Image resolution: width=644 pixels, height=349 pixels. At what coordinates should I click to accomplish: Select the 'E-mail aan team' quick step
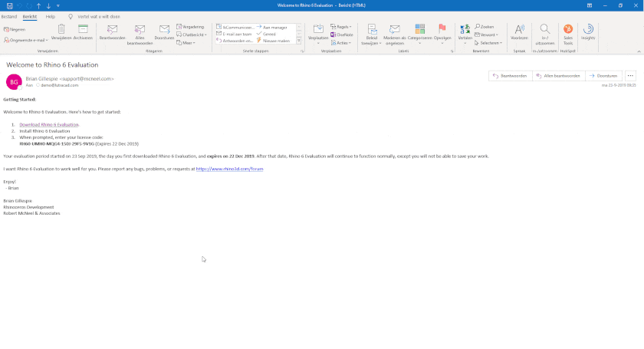(x=234, y=34)
